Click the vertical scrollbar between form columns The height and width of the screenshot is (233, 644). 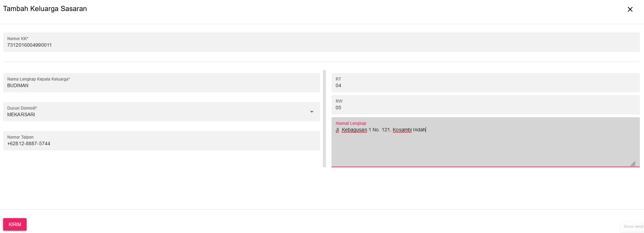tap(324, 119)
